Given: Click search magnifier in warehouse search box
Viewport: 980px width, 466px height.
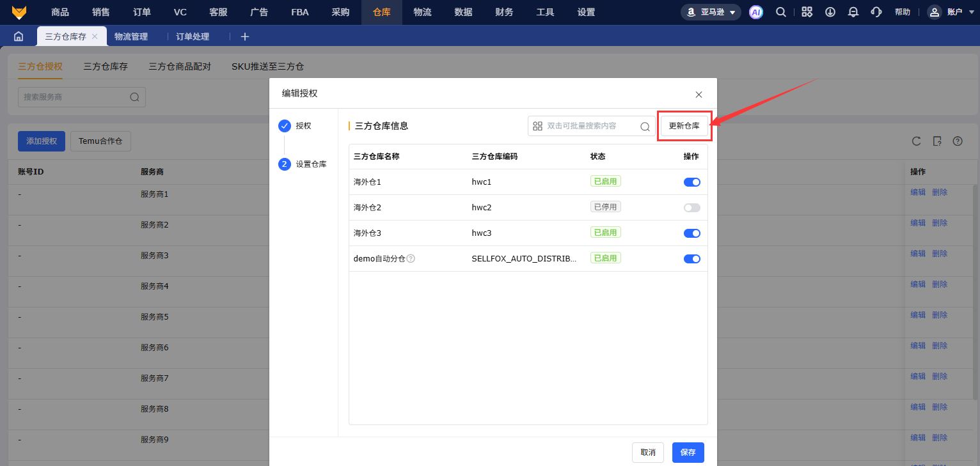Looking at the screenshot, I should 645,127.
